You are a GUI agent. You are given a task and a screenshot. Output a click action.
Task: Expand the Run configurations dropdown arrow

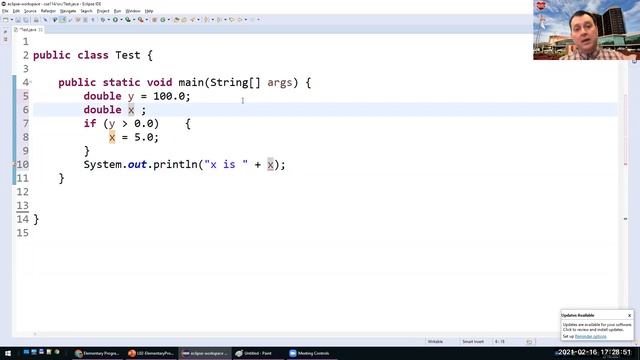tap(122, 20)
